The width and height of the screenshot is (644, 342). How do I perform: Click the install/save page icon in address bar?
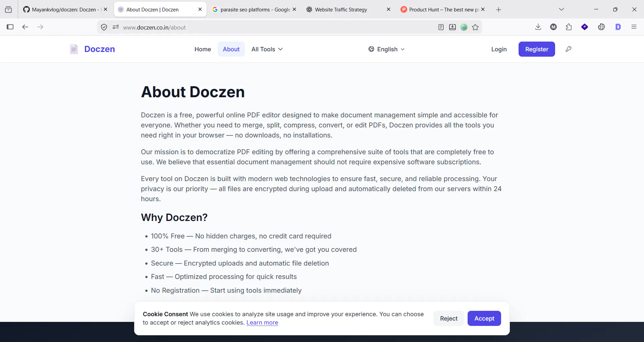452,27
